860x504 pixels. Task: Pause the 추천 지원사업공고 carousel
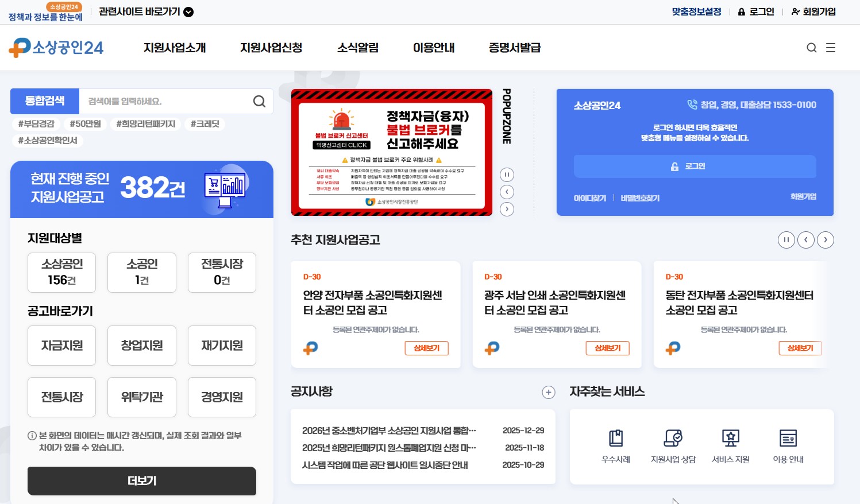(786, 240)
